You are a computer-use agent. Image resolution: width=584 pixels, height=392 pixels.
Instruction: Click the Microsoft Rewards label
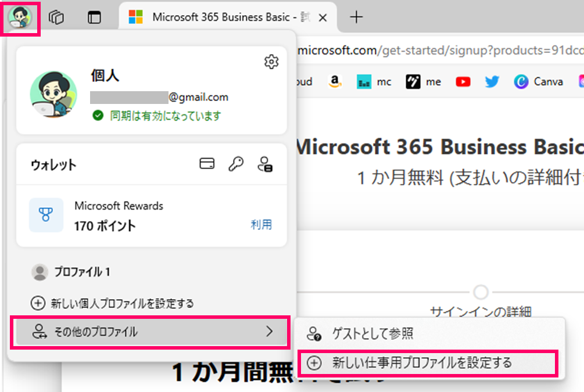coord(119,206)
